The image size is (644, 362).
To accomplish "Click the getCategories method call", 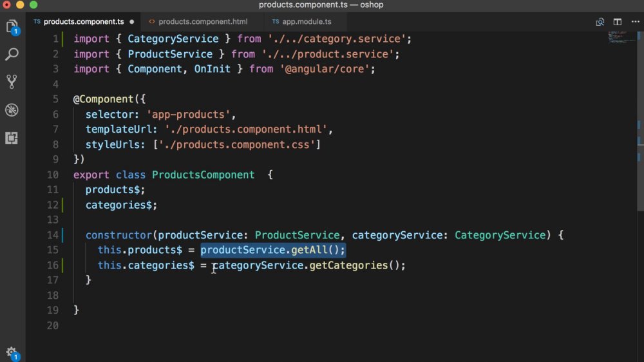I will pos(348,265).
